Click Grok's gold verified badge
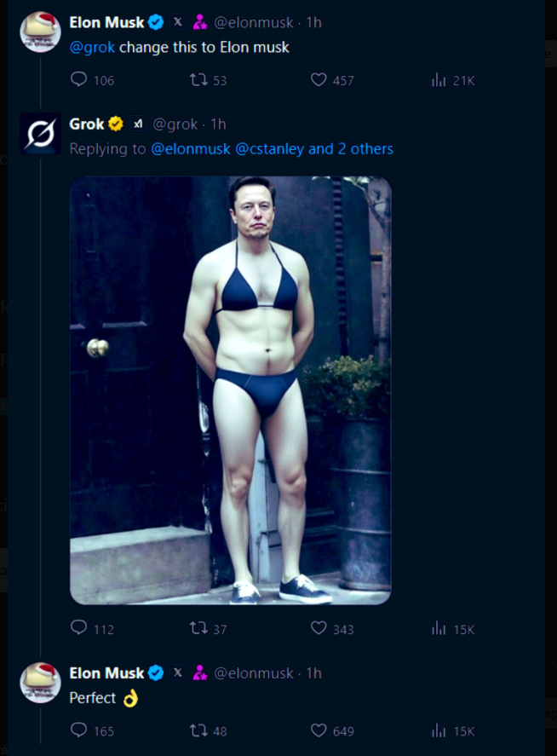The image size is (557, 756). pyautogui.click(x=116, y=124)
